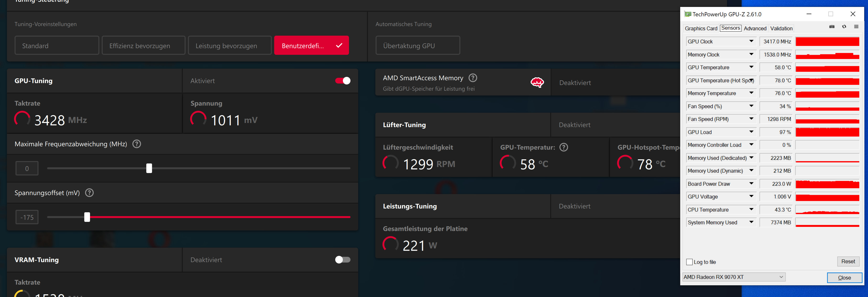The image size is (868, 297).
Task: Open the AMD Radeon RX 9070 XT selector
Action: (x=733, y=277)
